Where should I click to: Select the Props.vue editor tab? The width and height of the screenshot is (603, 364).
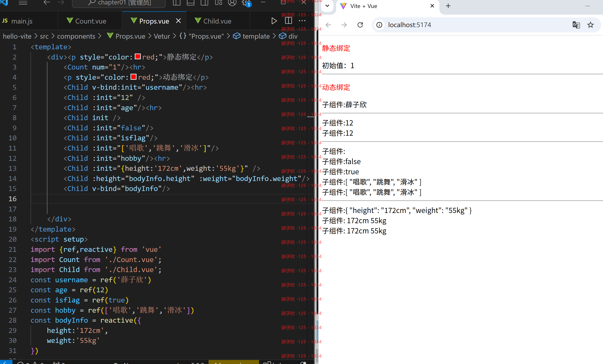pos(154,21)
